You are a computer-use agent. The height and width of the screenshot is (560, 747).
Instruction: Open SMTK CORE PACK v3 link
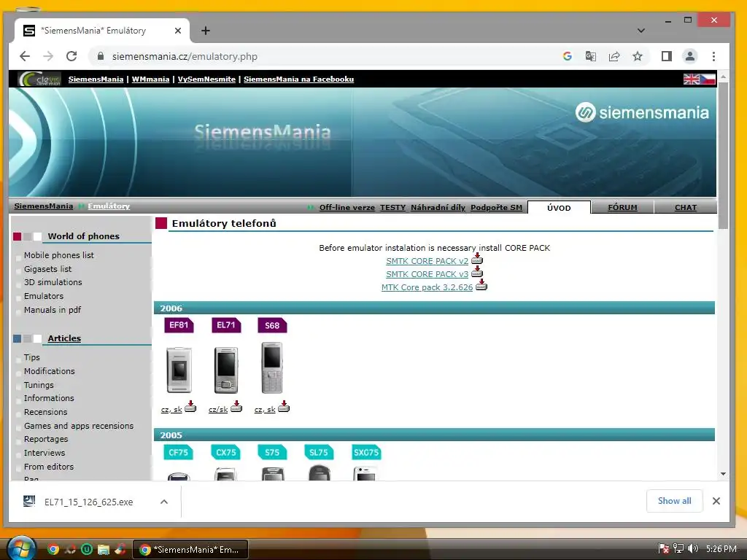click(x=427, y=274)
